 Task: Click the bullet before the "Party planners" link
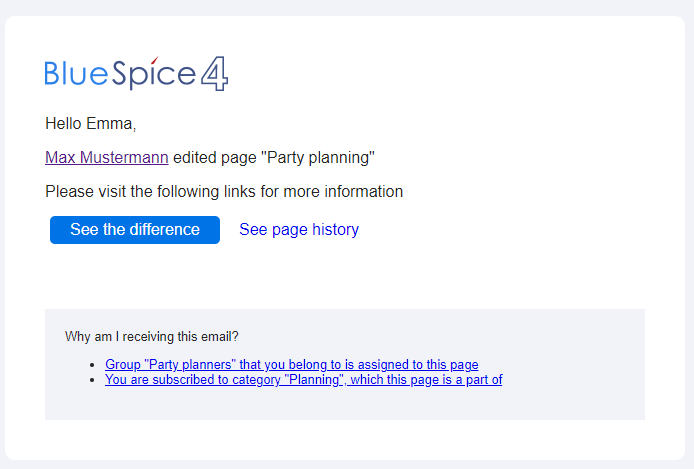[x=92, y=366]
